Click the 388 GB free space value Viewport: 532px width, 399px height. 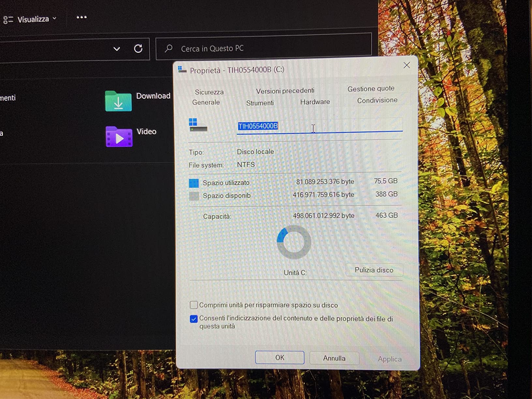pos(386,194)
